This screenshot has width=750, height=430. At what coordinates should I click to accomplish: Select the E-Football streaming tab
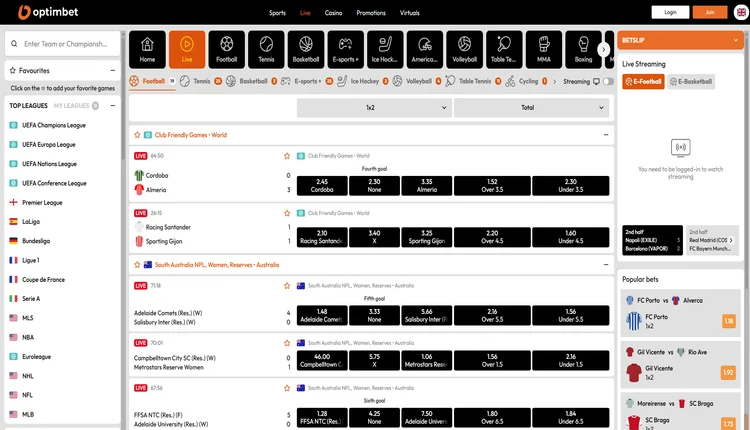coord(643,82)
